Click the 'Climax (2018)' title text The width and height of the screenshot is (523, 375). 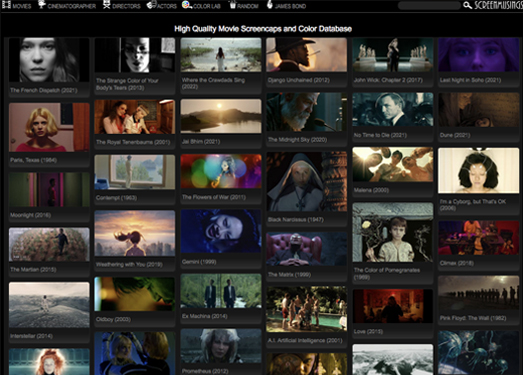coord(457,263)
